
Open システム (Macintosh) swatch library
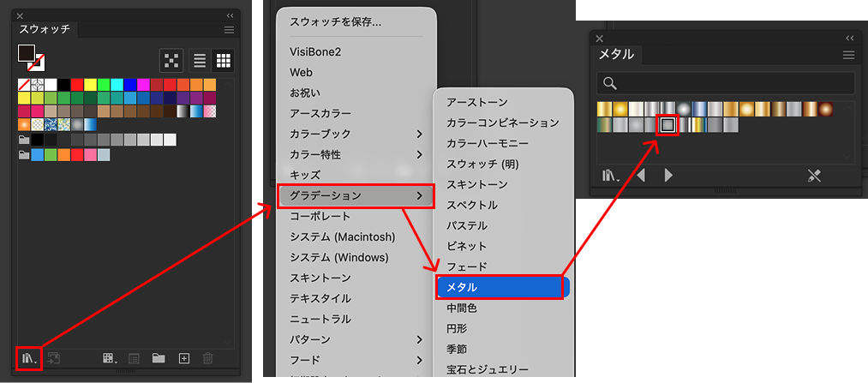(342, 236)
